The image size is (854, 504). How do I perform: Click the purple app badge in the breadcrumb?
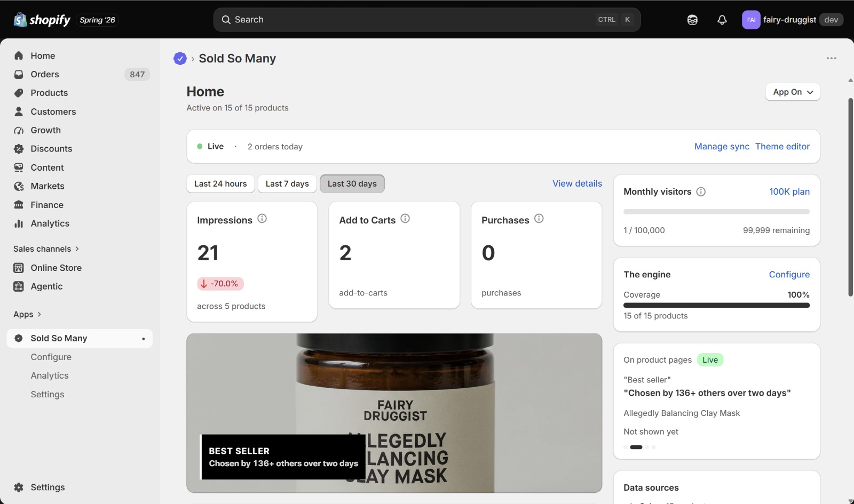coord(180,59)
